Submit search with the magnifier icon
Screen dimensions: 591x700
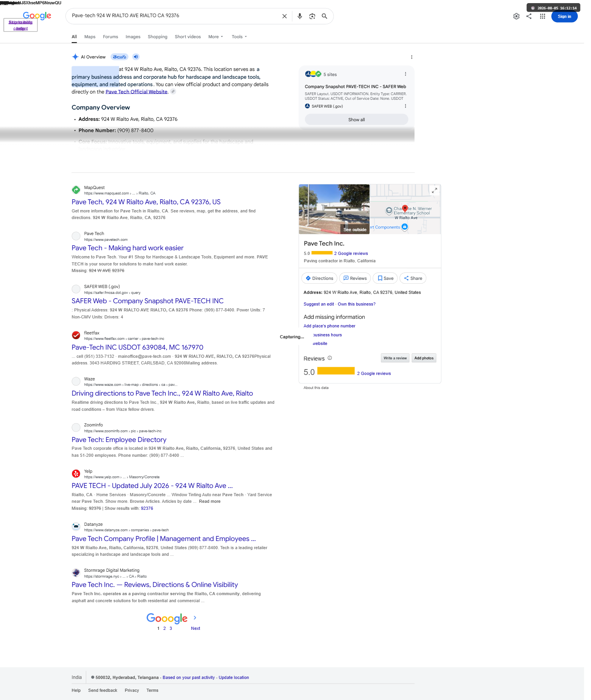click(x=324, y=16)
